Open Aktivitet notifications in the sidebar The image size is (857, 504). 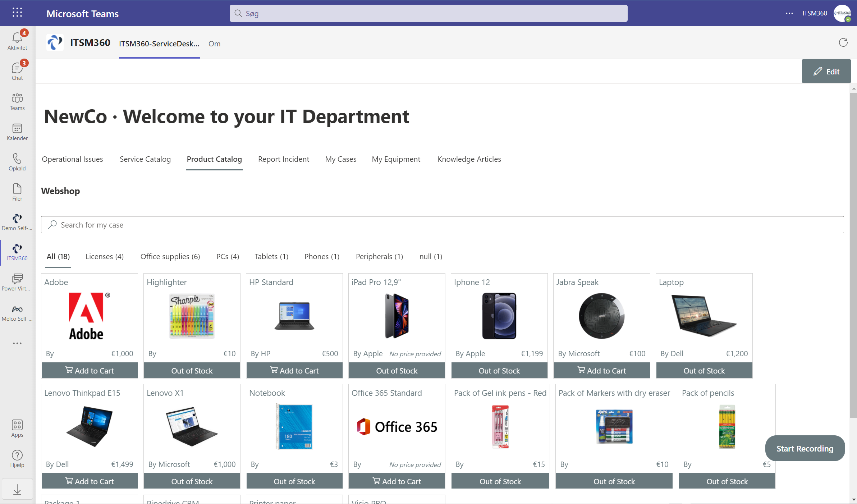pyautogui.click(x=17, y=40)
